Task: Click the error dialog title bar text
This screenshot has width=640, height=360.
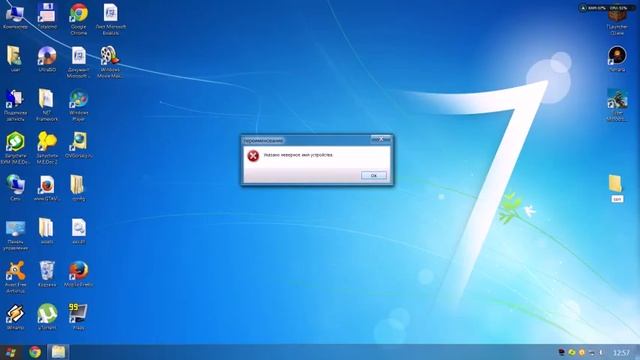Action: (x=263, y=141)
